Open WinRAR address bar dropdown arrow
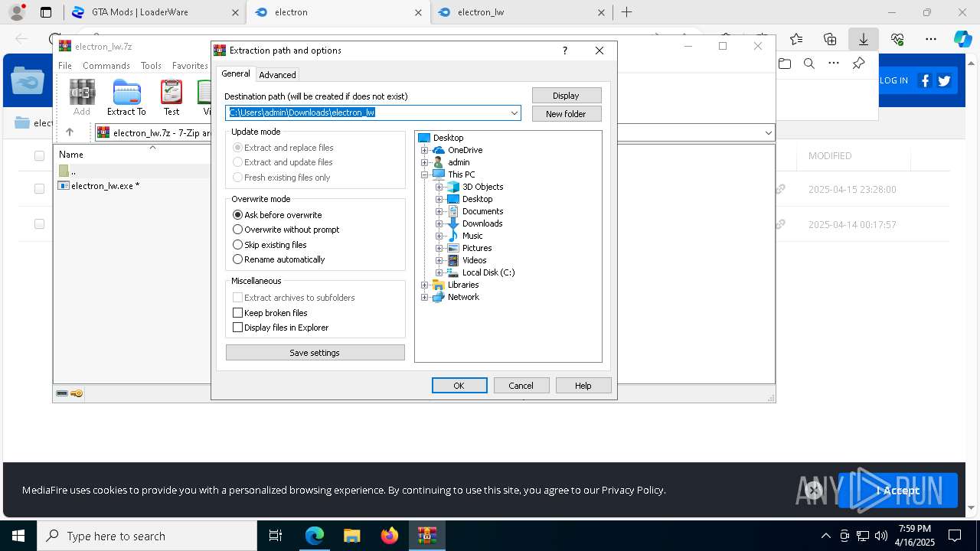The width and height of the screenshot is (980, 551). coord(768,132)
